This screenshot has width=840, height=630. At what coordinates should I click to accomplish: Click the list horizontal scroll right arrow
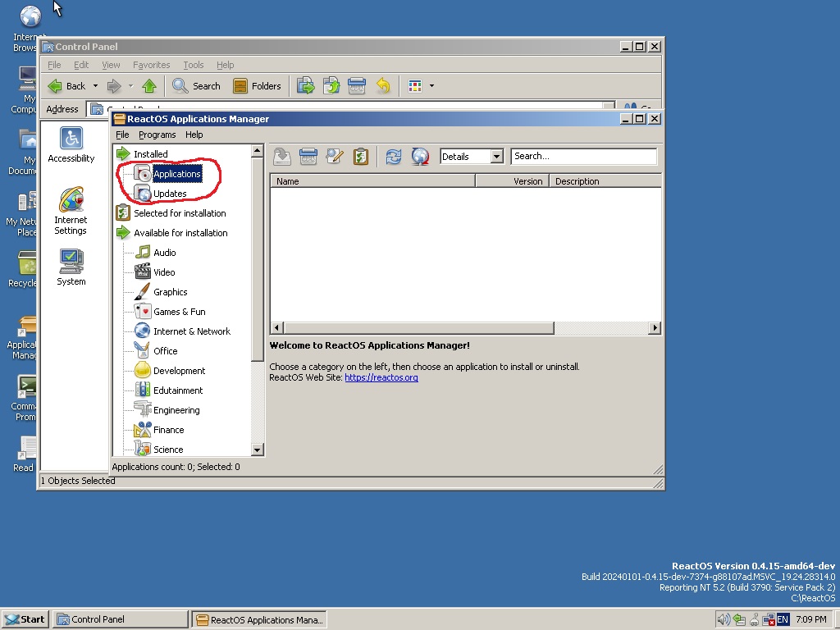coord(655,328)
